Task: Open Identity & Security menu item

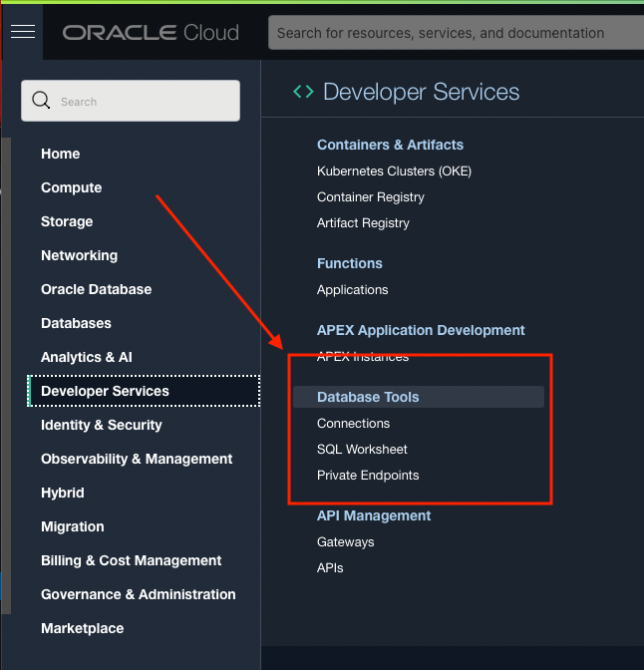Action: pos(101,425)
